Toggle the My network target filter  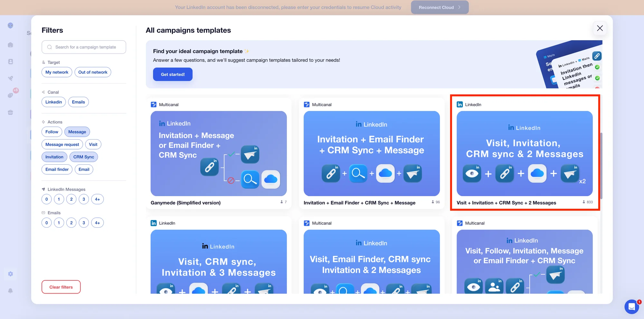(57, 72)
